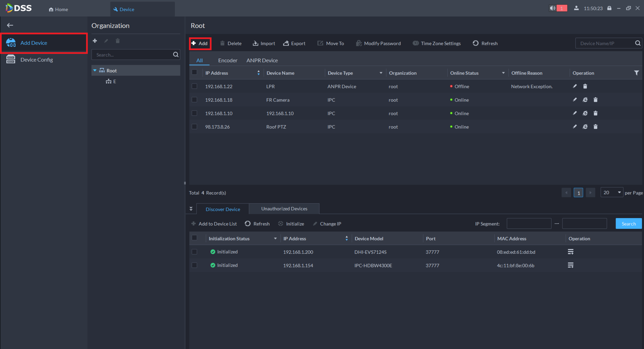Check the box for 192.168.1.22 LPR row
644x349 pixels.
(194, 86)
